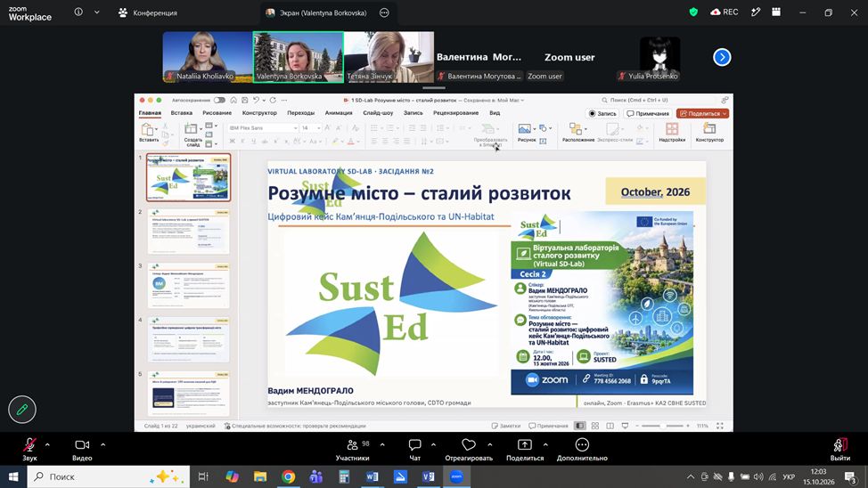Expand Zoom Workplace dropdown chevron
The height and width of the screenshot is (488, 868).
tap(97, 12)
